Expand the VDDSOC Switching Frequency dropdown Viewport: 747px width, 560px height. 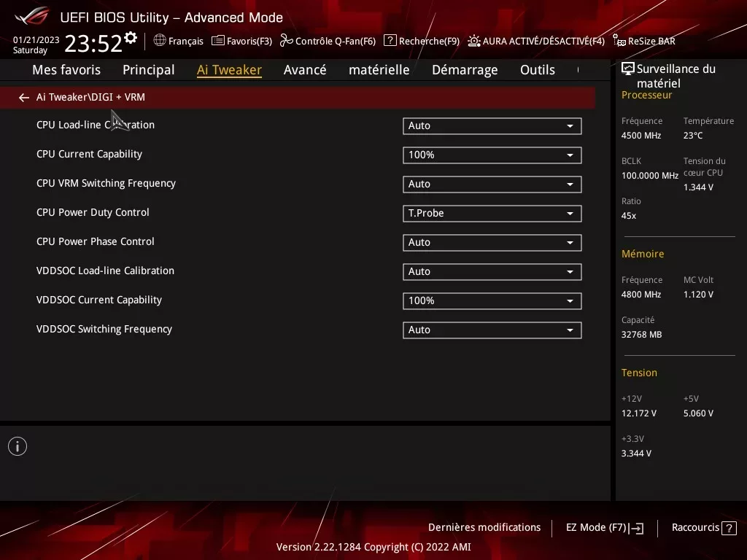click(x=492, y=330)
